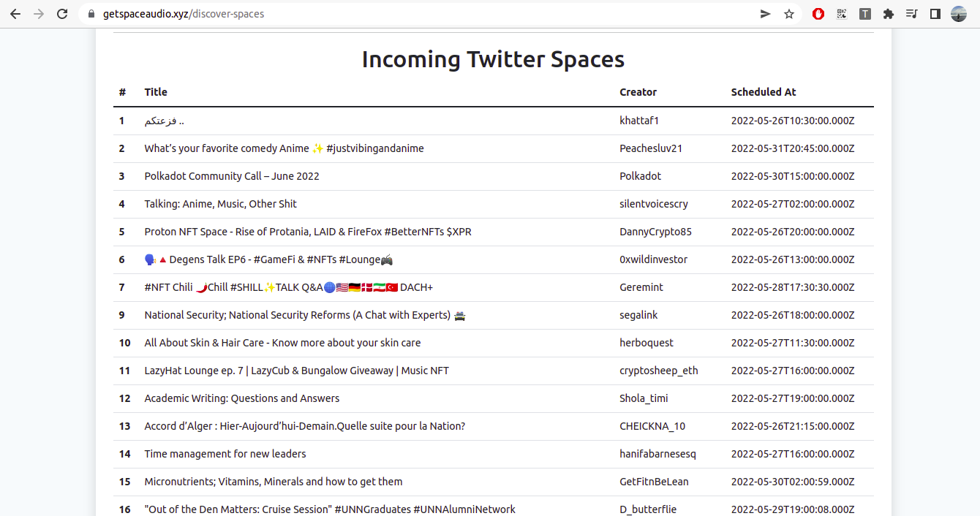Click the Incoming Twitter Spaces heading
The height and width of the screenshot is (516, 980).
pyautogui.click(x=493, y=59)
